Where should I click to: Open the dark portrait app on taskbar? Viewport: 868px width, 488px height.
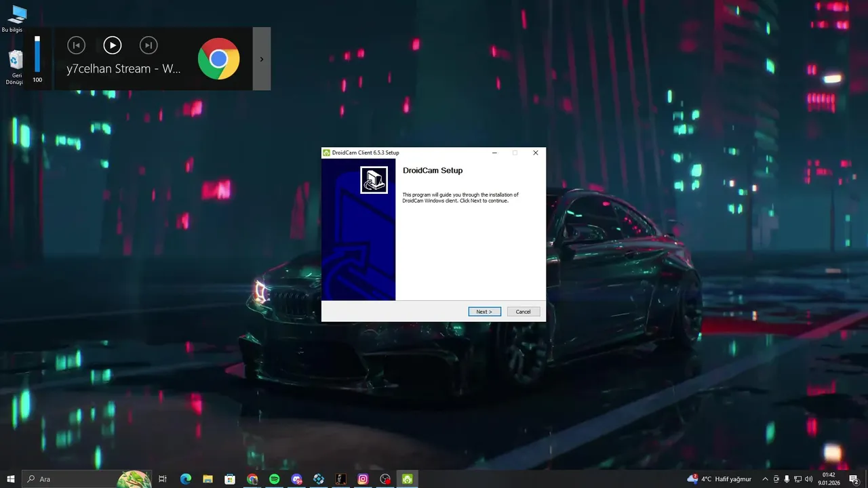(340, 479)
